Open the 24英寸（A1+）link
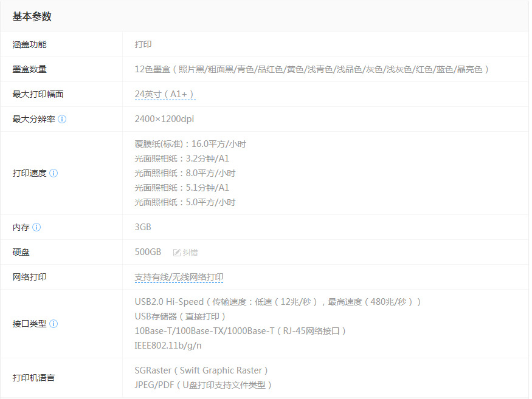 [x=165, y=94]
